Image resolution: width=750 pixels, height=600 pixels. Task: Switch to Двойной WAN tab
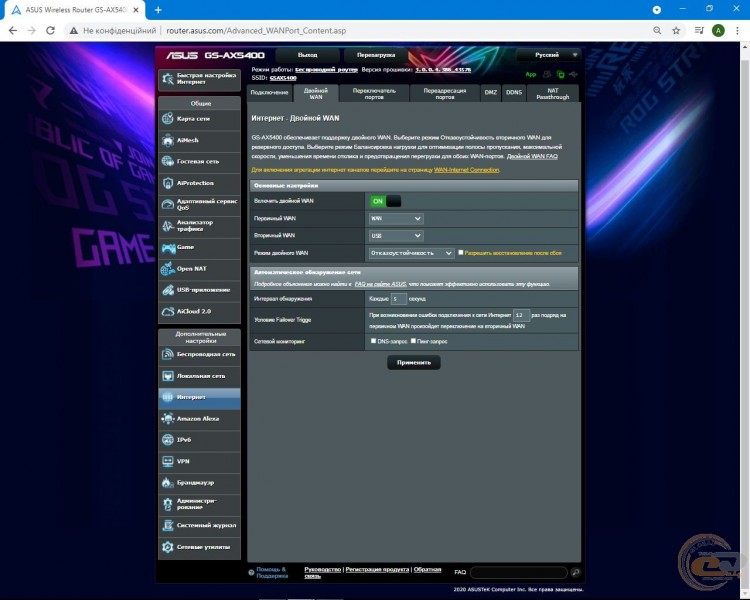pyautogui.click(x=316, y=93)
